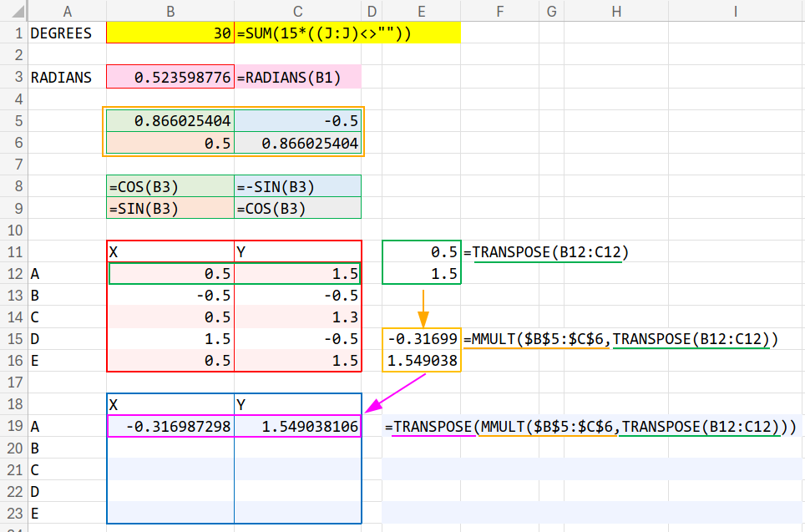The height and width of the screenshot is (532, 805).
Task: Select the pink cell with 0.523598776
Action: click(170, 78)
